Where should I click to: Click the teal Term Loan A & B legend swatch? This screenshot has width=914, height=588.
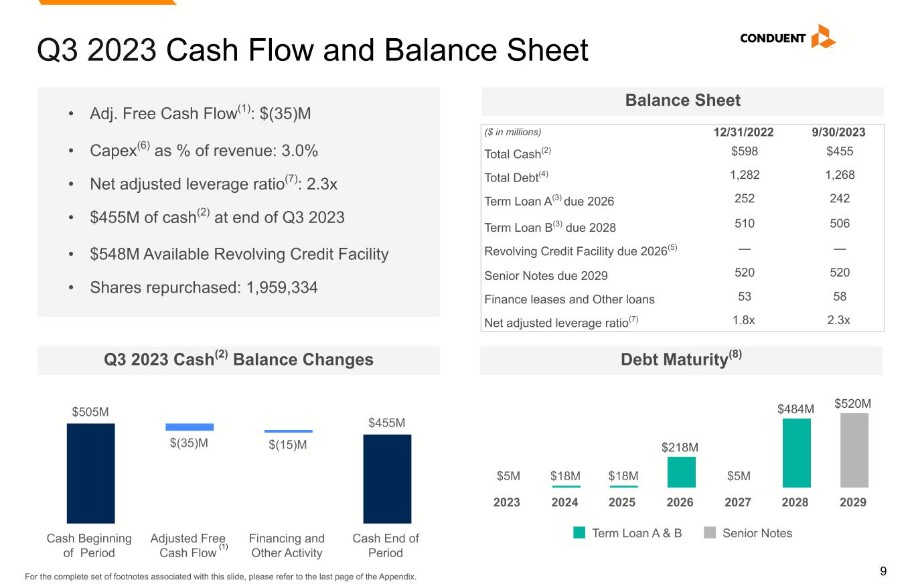point(579,533)
